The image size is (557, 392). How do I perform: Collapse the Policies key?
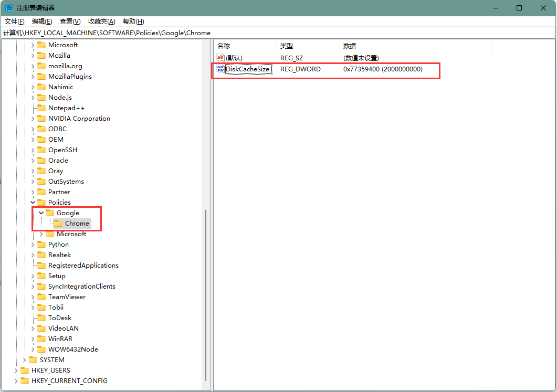point(33,203)
